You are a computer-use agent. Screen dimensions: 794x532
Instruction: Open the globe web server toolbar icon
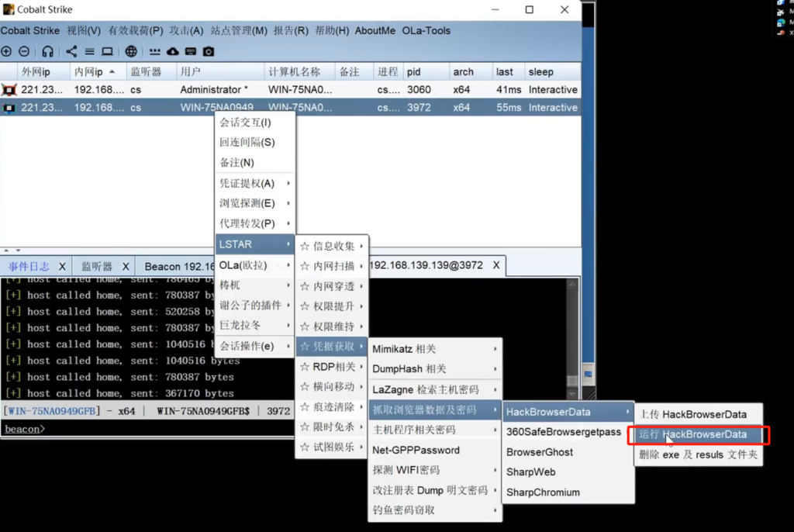pos(131,51)
